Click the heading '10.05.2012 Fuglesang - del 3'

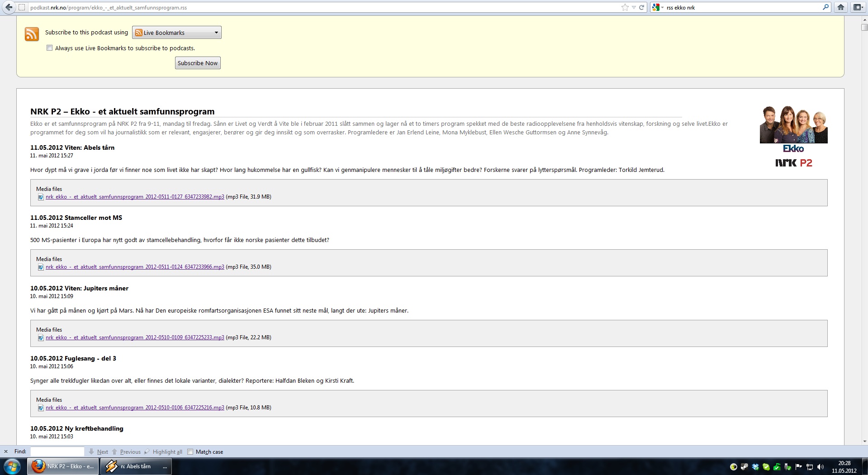(73, 358)
